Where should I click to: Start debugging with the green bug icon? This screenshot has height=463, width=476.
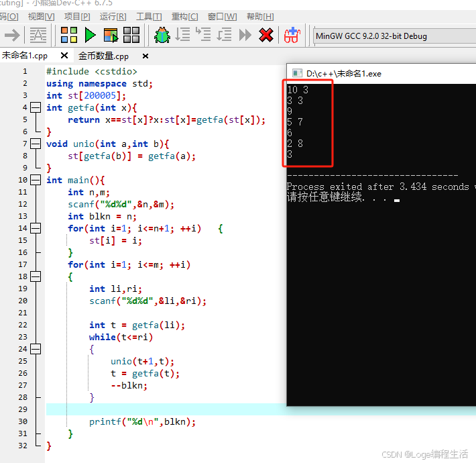click(162, 35)
